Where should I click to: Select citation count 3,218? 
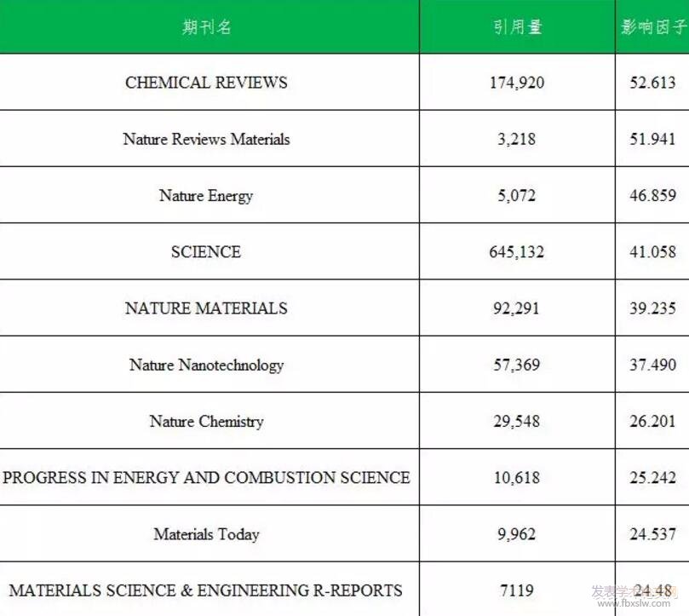click(x=516, y=140)
